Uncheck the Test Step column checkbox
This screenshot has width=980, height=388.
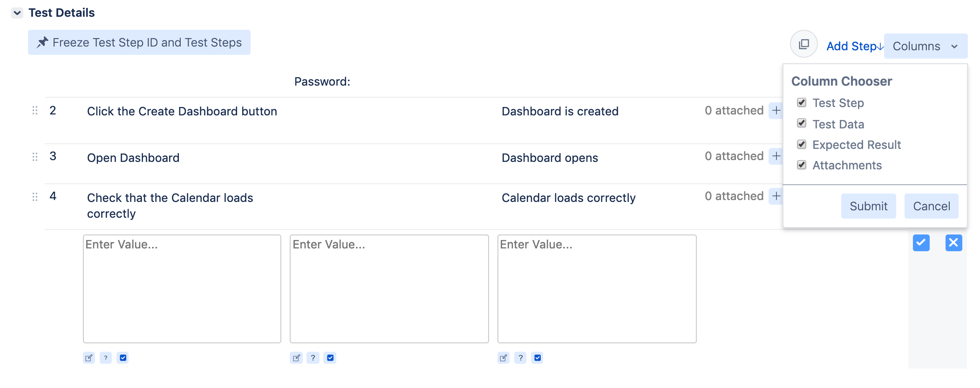[802, 103]
